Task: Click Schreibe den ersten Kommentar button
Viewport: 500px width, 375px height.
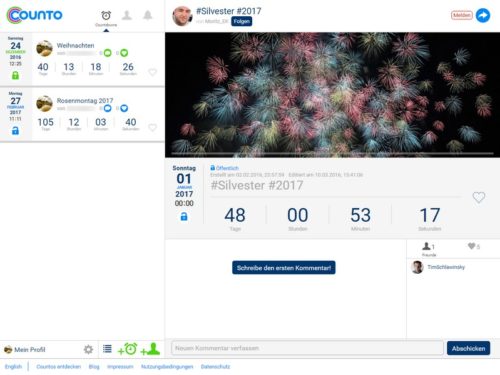Action: click(284, 268)
